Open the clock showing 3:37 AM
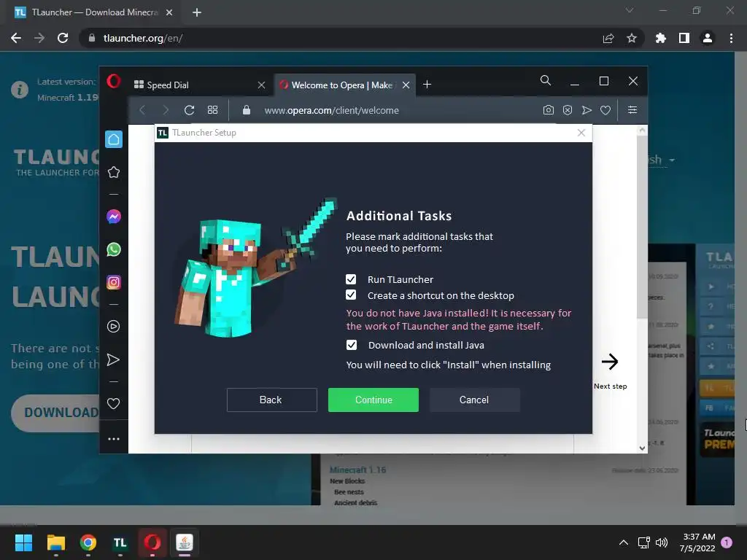 (x=697, y=542)
